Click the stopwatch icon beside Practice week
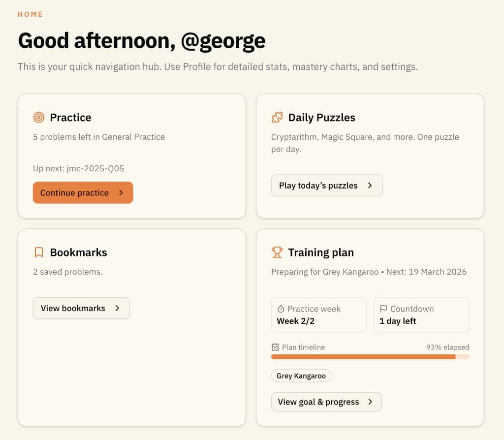The width and height of the screenshot is (504, 440). 280,309
